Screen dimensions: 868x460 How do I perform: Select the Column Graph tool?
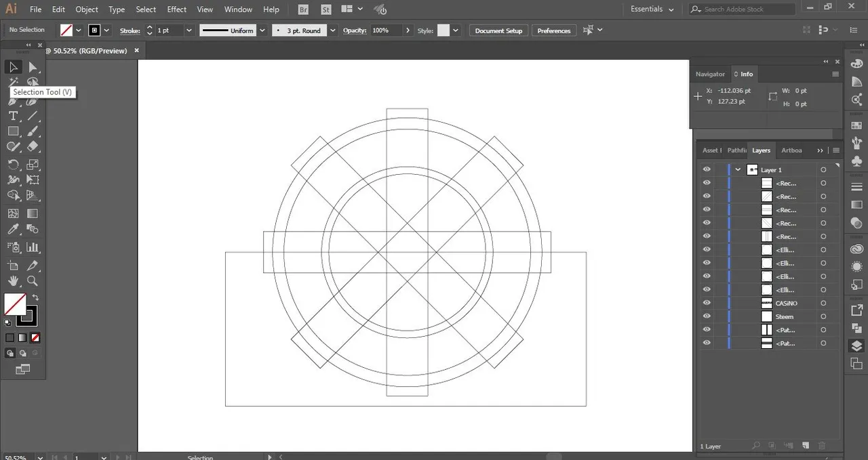(33, 247)
